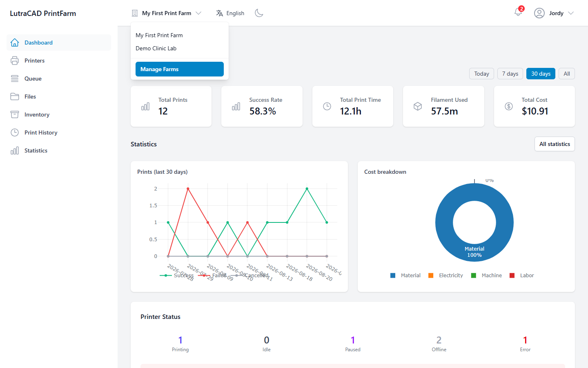Click the Filament Used cube icon
This screenshot has width=588, height=368.
click(418, 106)
